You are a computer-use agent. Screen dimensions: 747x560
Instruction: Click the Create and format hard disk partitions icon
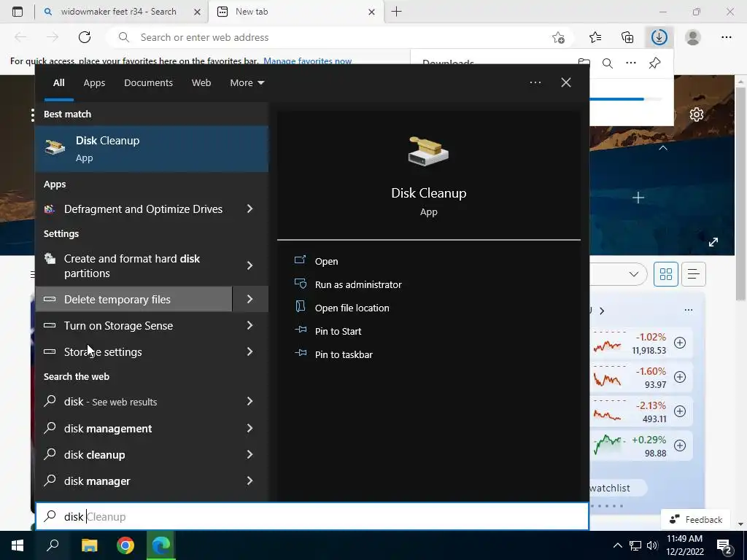point(50,259)
